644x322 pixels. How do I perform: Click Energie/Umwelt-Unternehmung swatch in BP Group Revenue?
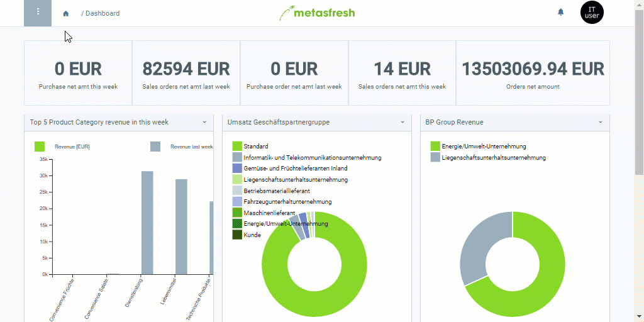[x=435, y=146]
